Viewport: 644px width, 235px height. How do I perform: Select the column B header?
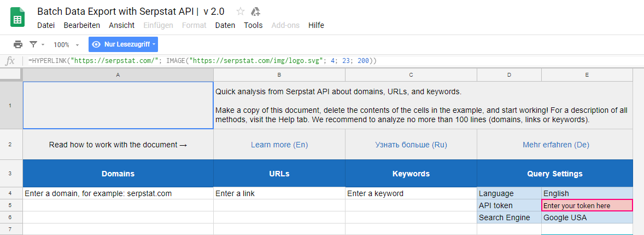point(279,75)
